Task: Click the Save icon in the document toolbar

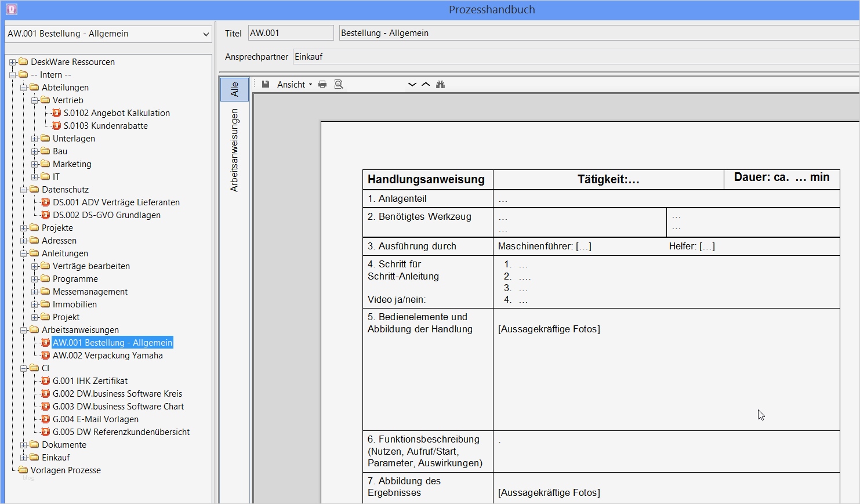Action: click(265, 84)
